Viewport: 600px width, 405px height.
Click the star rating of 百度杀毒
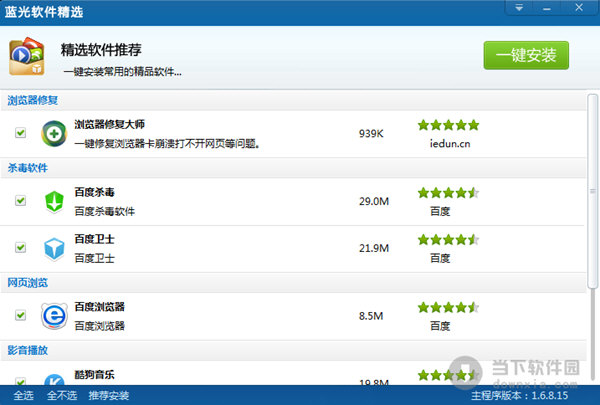click(448, 193)
